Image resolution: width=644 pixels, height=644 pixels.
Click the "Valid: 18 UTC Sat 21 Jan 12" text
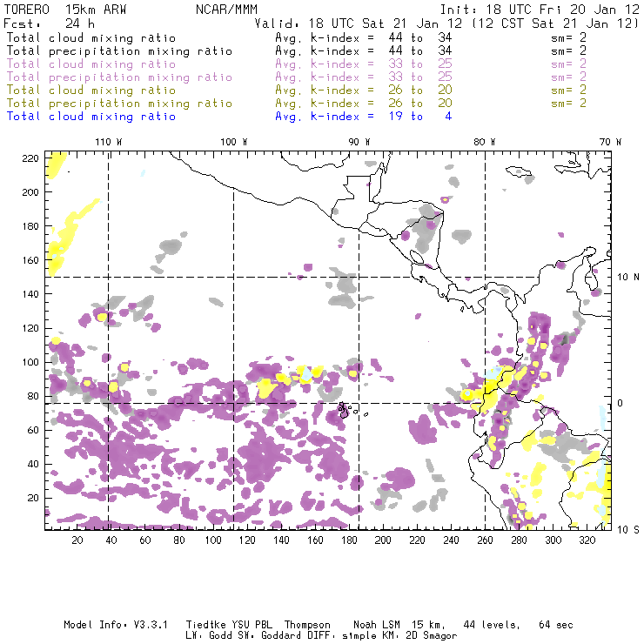[x=359, y=23]
